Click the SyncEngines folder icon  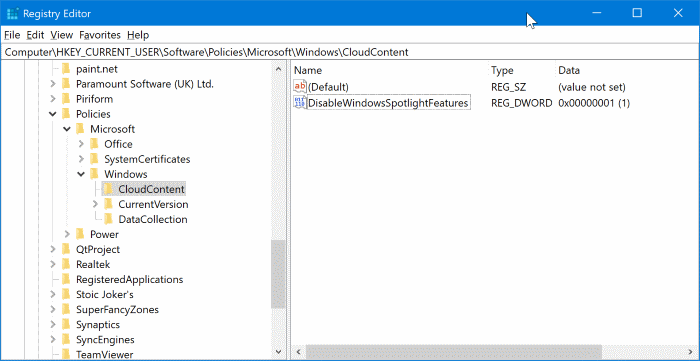click(66, 340)
